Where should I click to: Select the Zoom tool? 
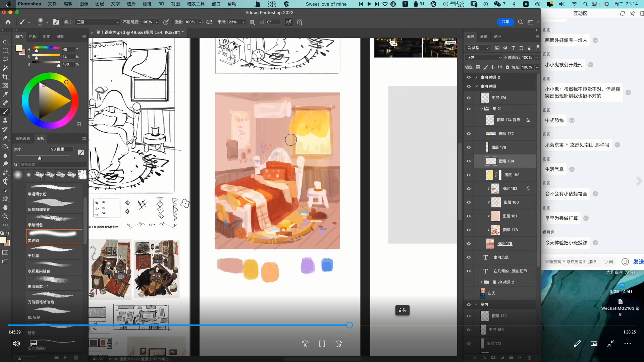coord(5,216)
